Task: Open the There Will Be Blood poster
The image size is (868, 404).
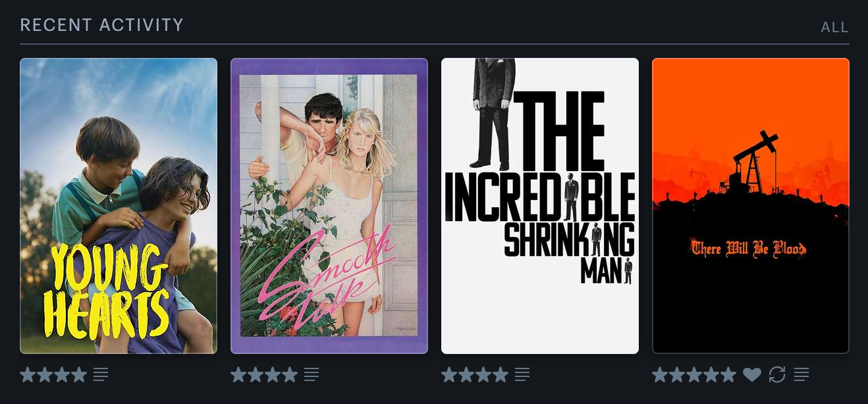Action: (x=751, y=206)
